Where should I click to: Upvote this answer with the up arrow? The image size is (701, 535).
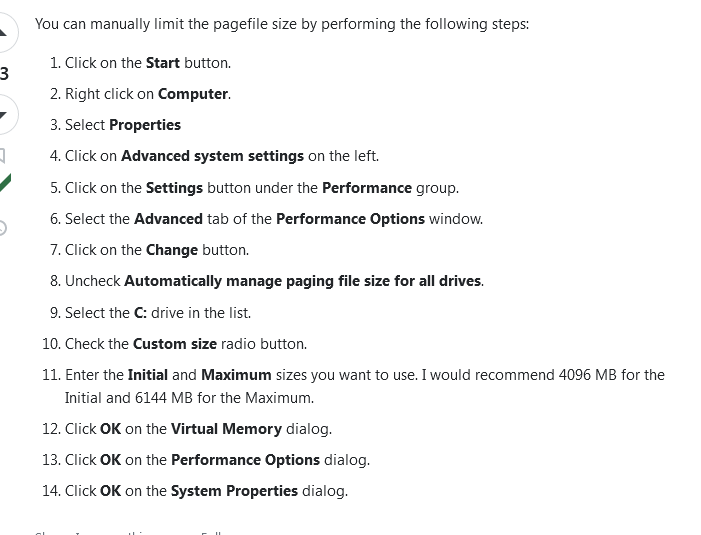(4, 32)
